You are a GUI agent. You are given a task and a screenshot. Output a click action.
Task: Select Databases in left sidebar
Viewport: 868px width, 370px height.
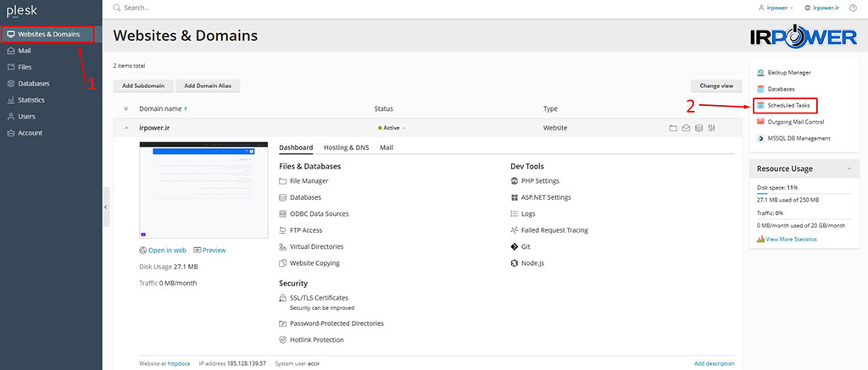[33, 84]
